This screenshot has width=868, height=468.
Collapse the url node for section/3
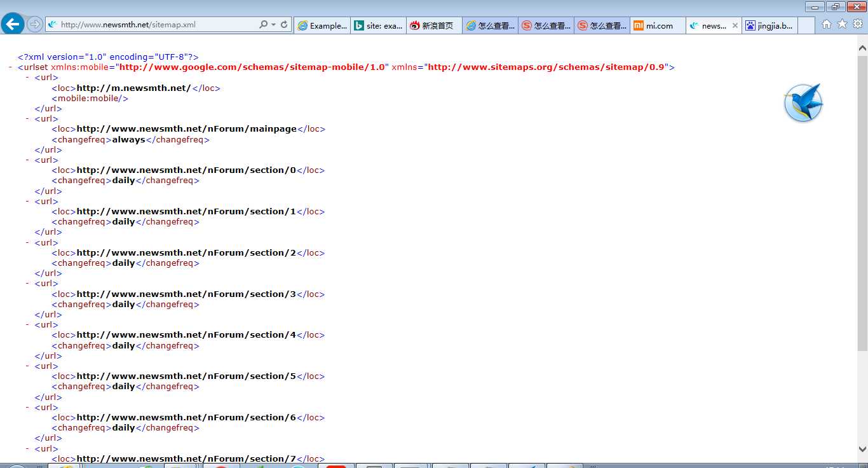(27, 284)
